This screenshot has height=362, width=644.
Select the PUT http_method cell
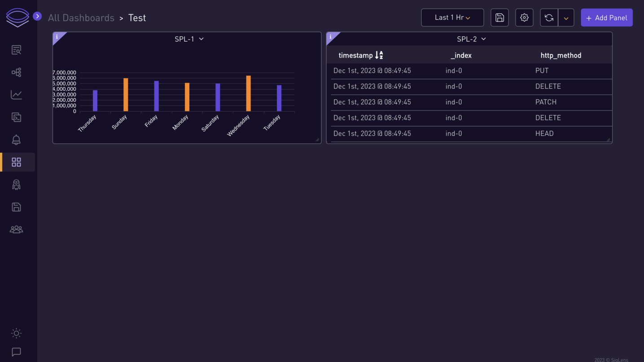coord(542,71)
